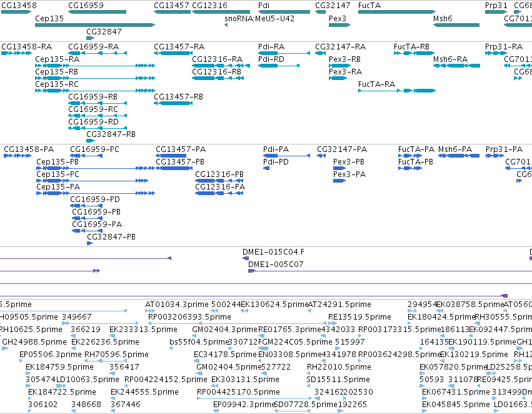Image resolution: width=532 pixels, height=414 pixels.
Task: Click the CG32147-RA transcript label
Action: 341,47
